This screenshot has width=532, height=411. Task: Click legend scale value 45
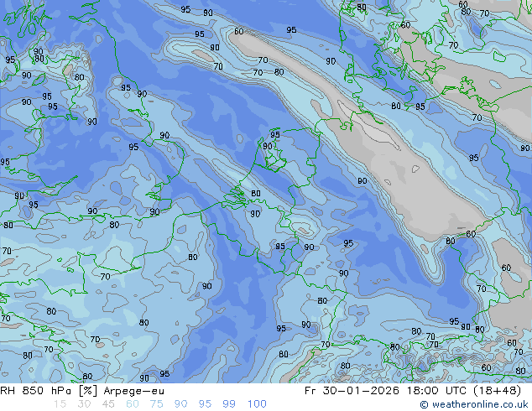pos(108,404)
